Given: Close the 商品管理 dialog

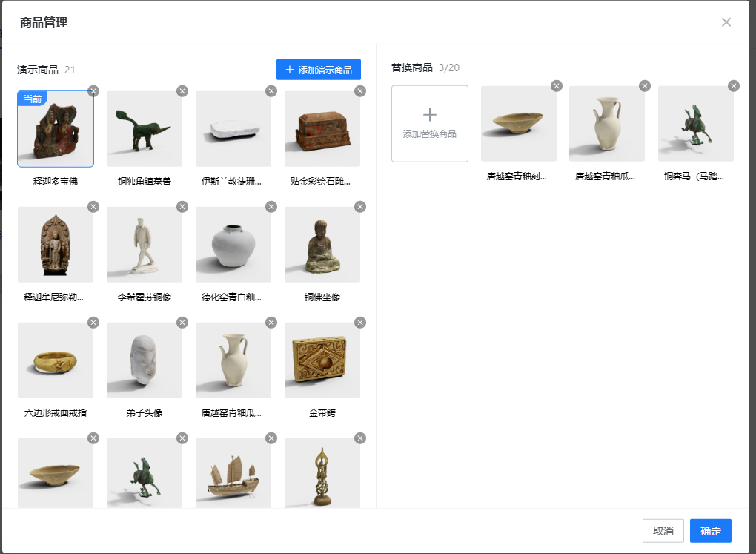Looking at the screenshot, I should pyautogui.click(x=726, y=22).
